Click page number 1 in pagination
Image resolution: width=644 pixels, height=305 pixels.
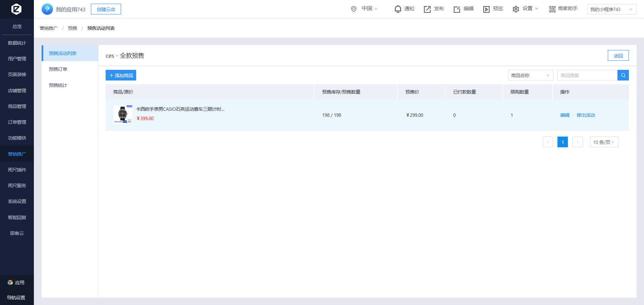click(x=562, y=142)
